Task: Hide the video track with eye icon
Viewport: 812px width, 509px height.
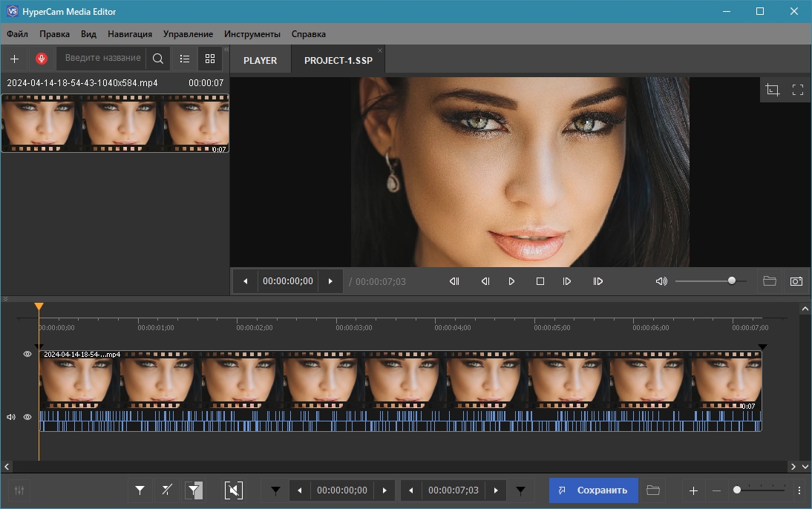Action: point(27,355)
